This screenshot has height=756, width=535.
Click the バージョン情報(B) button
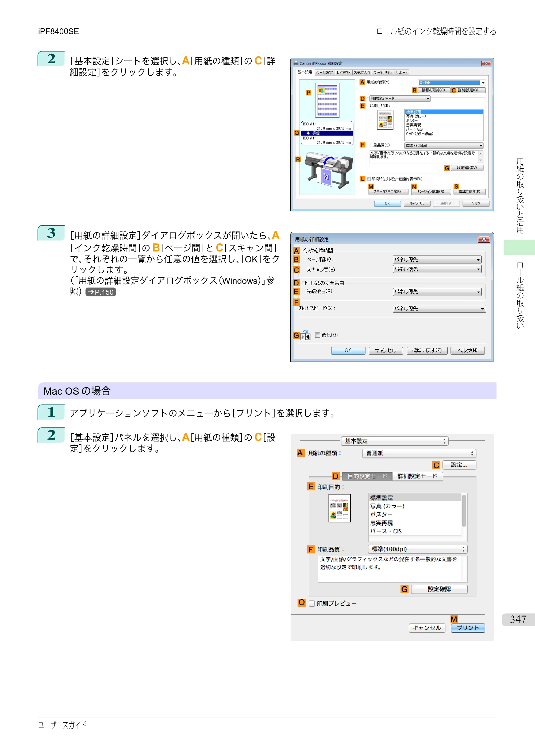pyautogui.click(x=431, y=192)
